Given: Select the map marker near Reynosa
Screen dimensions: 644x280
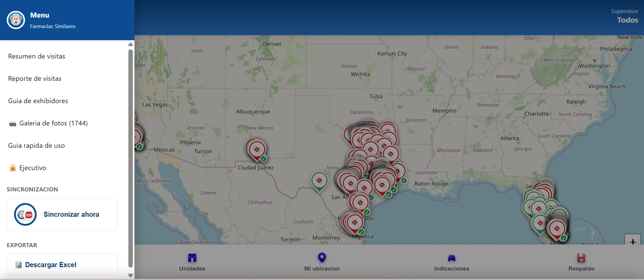Looking at the screenshot, I should [x=354, y=223].
